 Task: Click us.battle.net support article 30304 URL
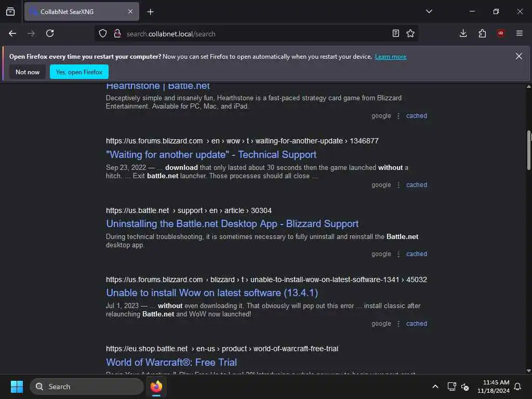[189, 210]
